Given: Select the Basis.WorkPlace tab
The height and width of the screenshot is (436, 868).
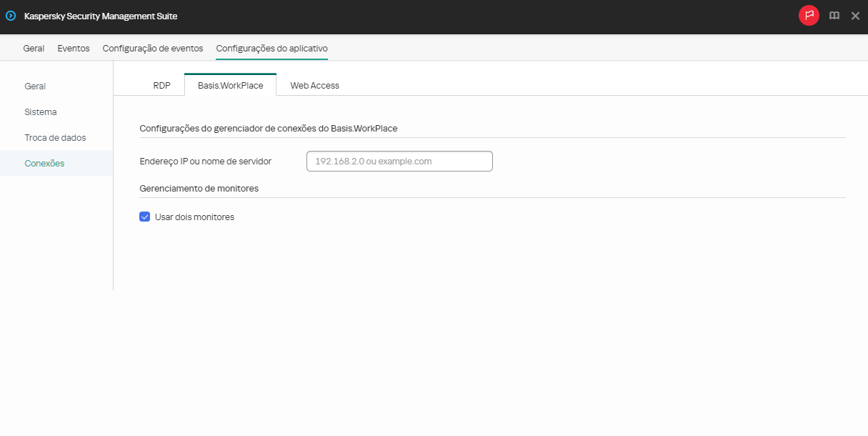Looking at the screenshot, I should click(230, 84).
